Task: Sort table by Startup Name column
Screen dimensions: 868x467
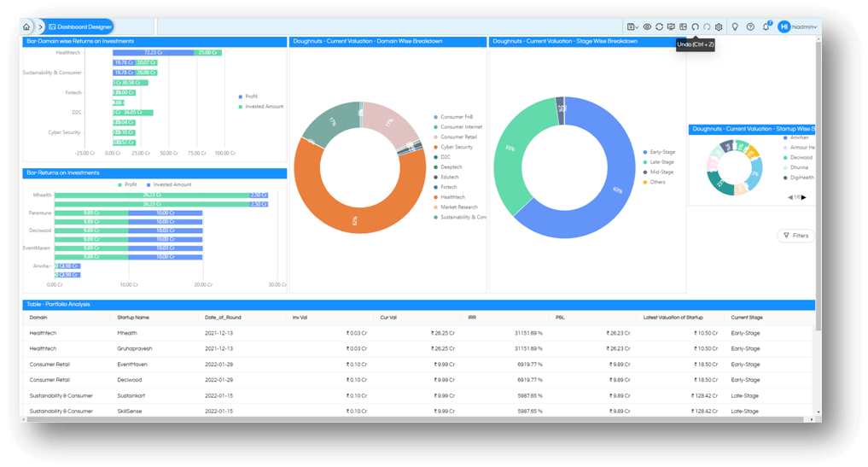Action: pos(133,318)
